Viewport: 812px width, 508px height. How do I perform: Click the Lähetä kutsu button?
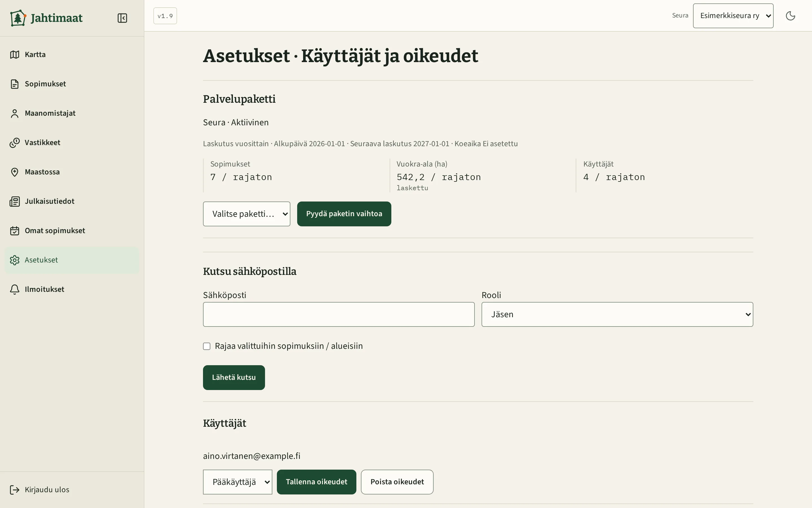234,378
